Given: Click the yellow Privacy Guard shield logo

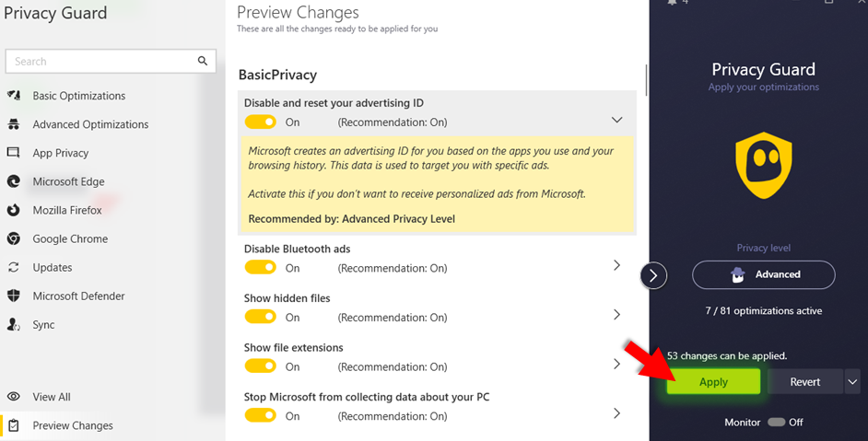Looking at the screenshot, I should [x=763, y=165].
